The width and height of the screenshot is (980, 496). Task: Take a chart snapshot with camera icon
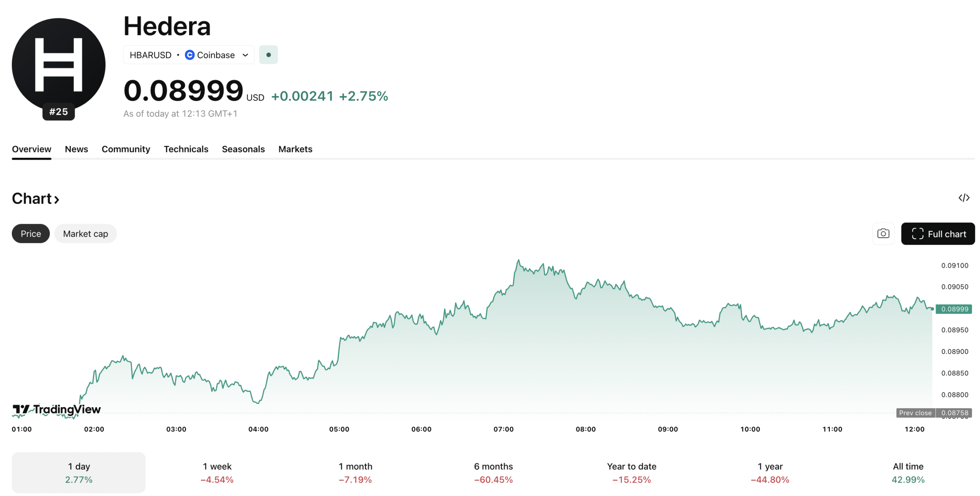pos(883,233)
